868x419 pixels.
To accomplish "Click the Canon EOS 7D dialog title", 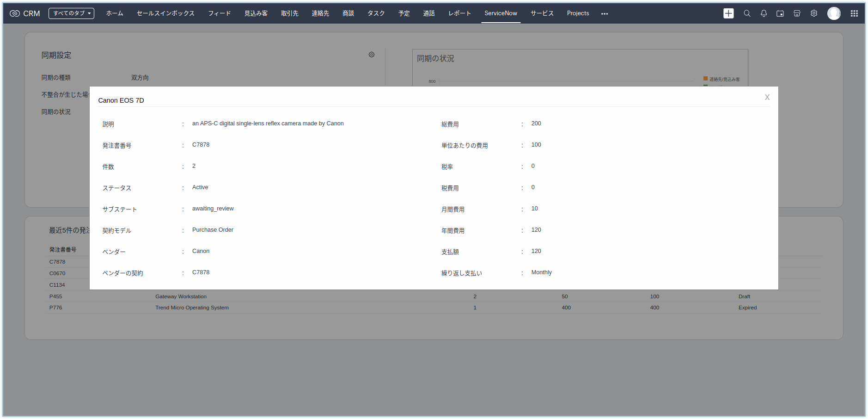I will (121, 100).
